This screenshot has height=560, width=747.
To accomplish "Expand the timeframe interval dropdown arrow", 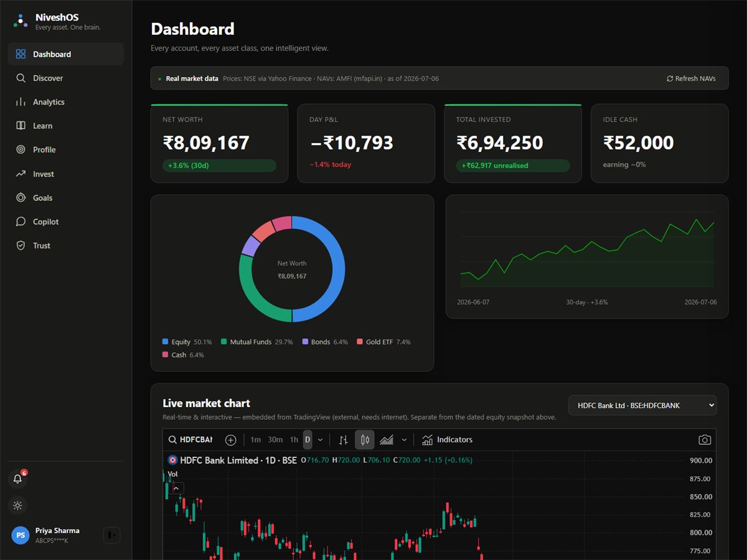I will (321, 440).
